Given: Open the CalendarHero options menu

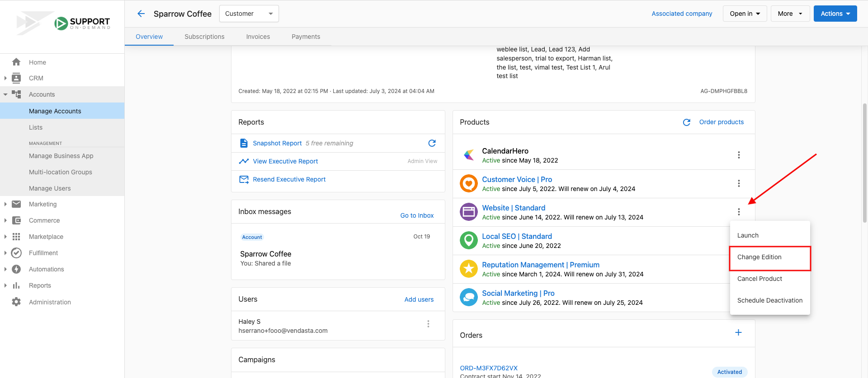Looking at the screenshot, I should [739, 155].
